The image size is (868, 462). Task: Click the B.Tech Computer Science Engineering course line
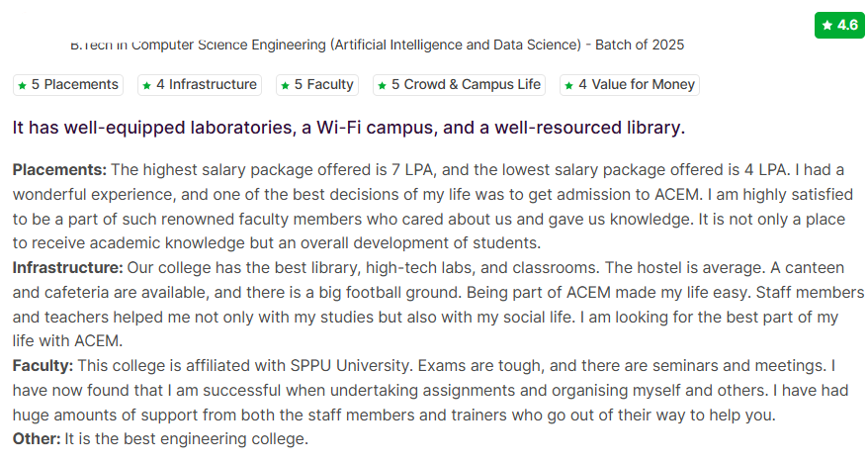tap(326, 45)
